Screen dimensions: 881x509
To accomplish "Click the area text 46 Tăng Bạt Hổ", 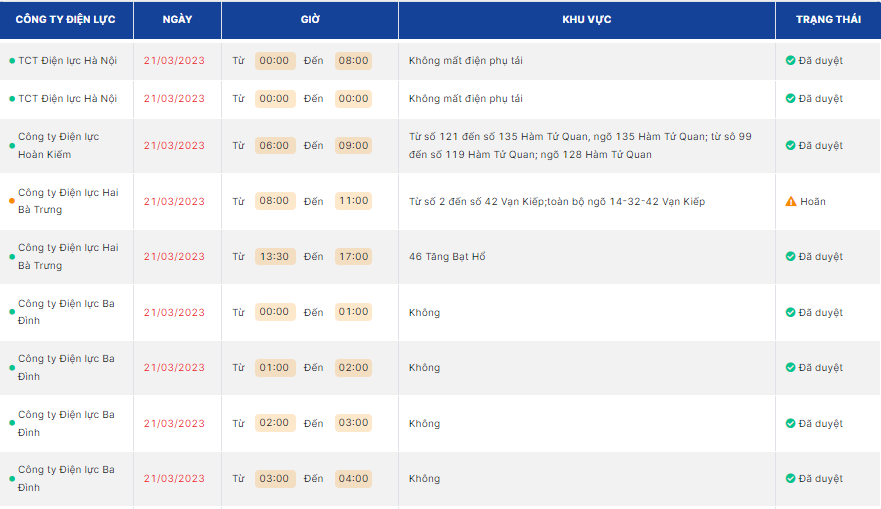I will [x=447, y=257].
